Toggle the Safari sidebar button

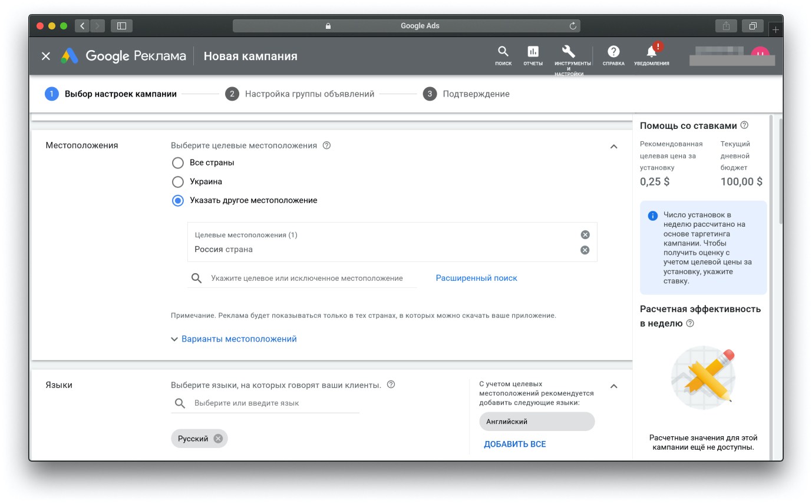coord(121,26)
